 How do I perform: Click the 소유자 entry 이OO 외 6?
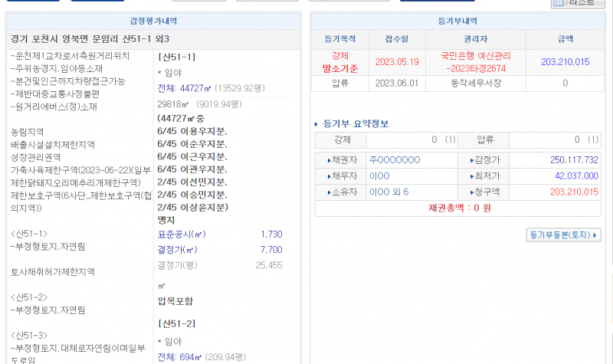pos(389,192)
